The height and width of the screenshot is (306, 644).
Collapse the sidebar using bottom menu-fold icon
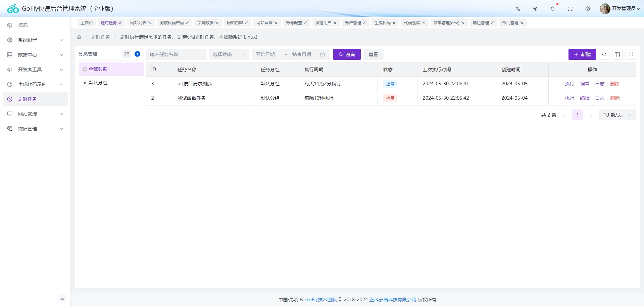62,298
